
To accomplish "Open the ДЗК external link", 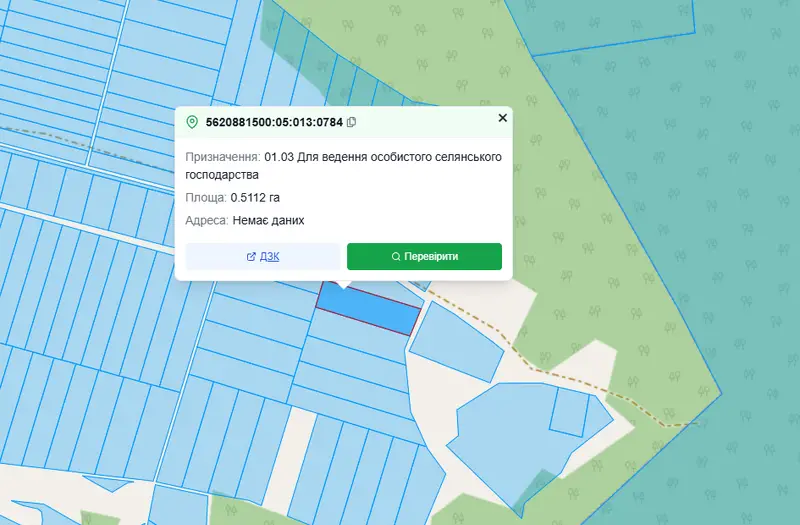I will click(263, 256).
